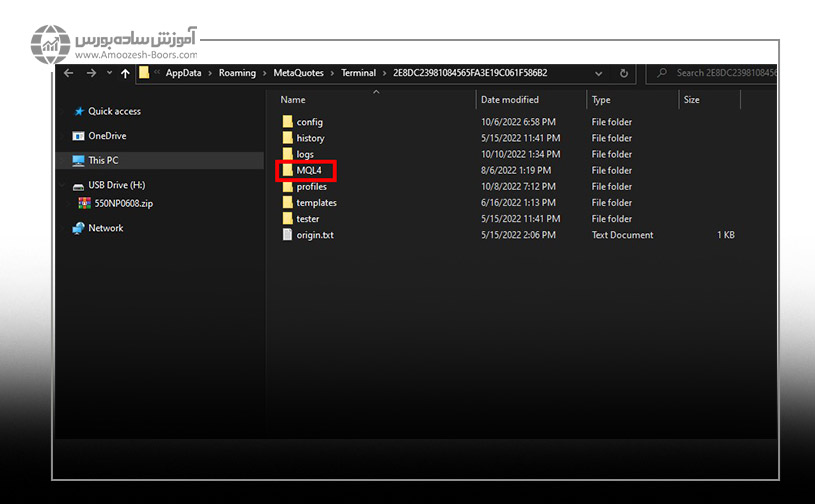Open Quick access in navigation pane
This screenshot has height=504, width=815.
click(x=114, y=111)
